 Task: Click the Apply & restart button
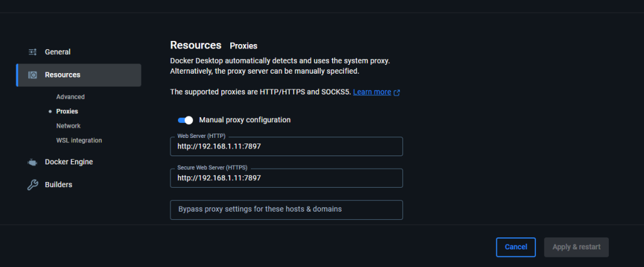(576, 247)
